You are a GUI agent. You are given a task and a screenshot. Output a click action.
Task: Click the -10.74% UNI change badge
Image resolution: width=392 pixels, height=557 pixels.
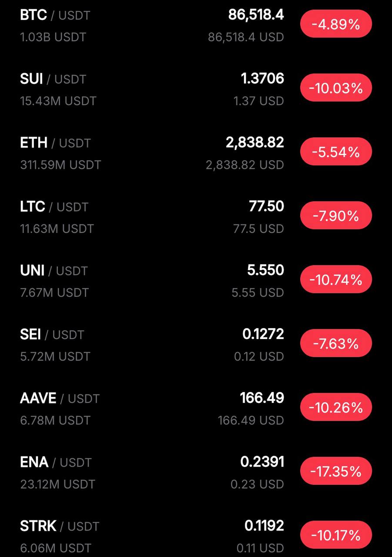336,280
